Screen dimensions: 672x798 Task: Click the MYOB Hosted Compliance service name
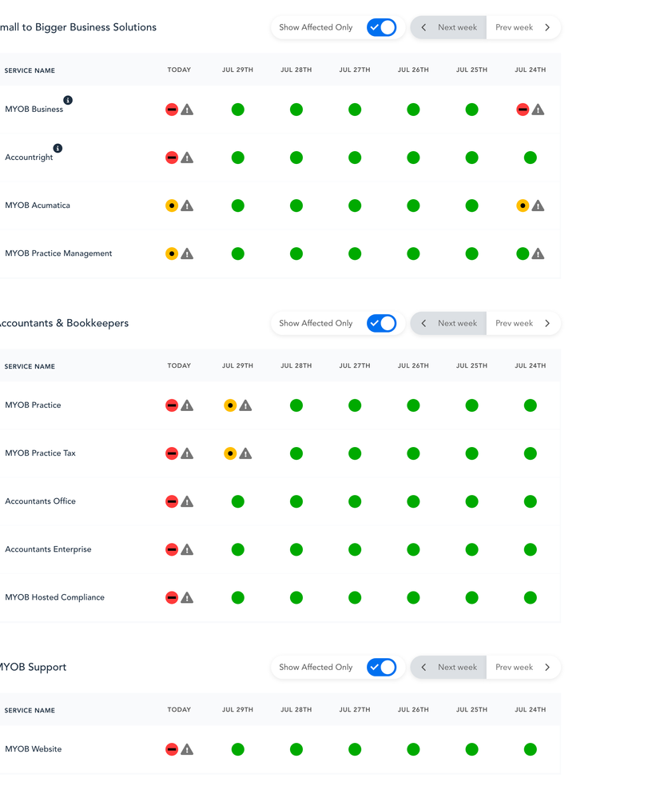click(54, 597)
